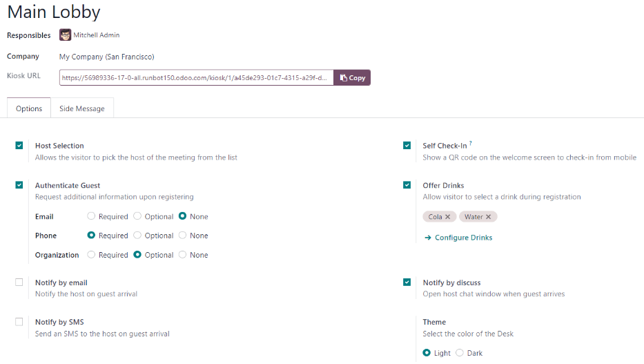Screen dimensions: 644x364
Task: Remove the Cola drink tag
Action: pos(447,217)
